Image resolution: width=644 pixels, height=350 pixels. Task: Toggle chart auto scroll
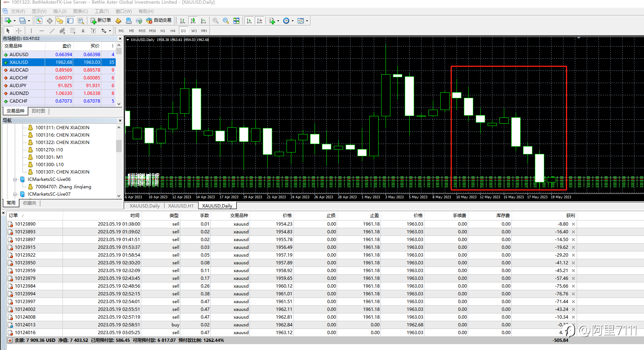[249, 21]
